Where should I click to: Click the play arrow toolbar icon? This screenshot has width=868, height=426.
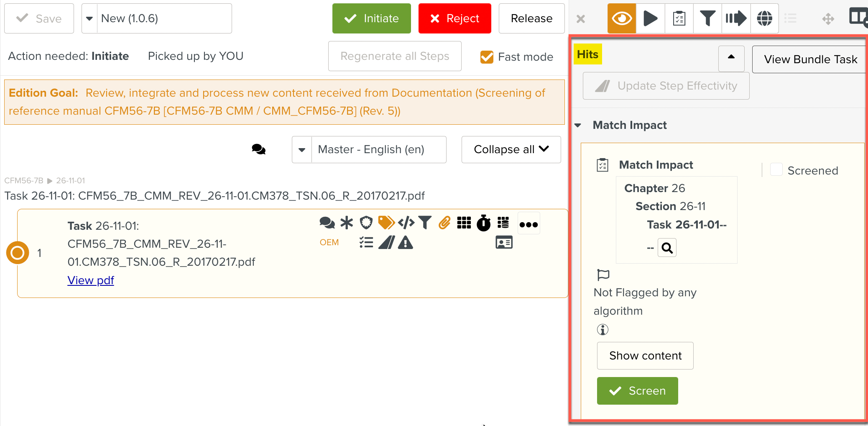(650, 18)
